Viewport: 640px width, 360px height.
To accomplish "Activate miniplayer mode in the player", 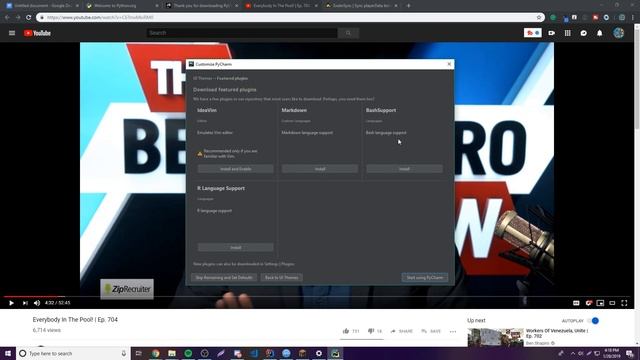I will coord(600,303).
